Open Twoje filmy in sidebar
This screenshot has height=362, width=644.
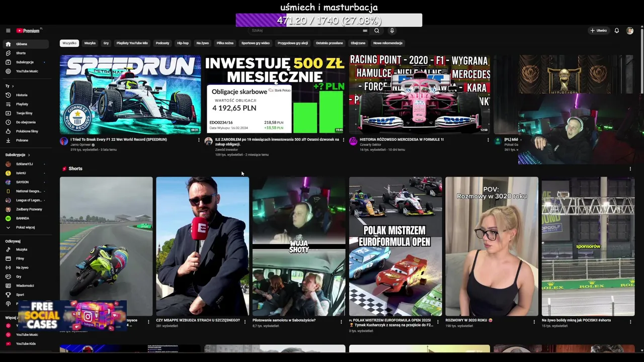click(25, 113)
